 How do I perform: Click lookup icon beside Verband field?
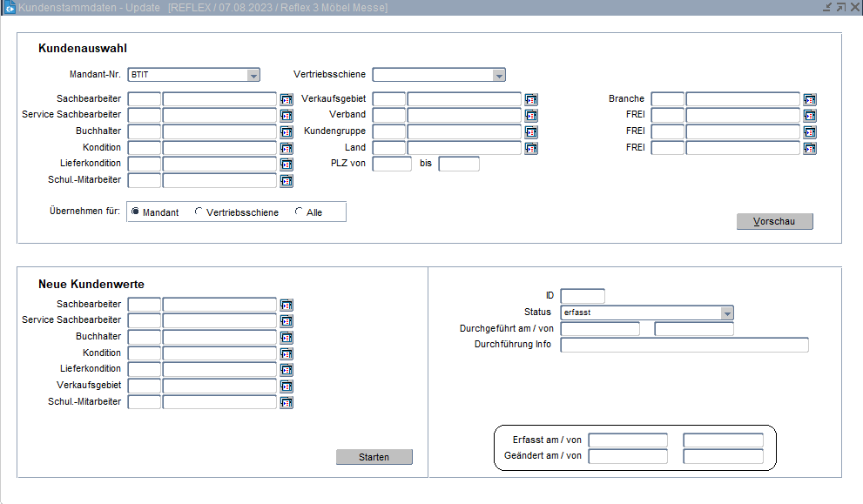(531, 116)
